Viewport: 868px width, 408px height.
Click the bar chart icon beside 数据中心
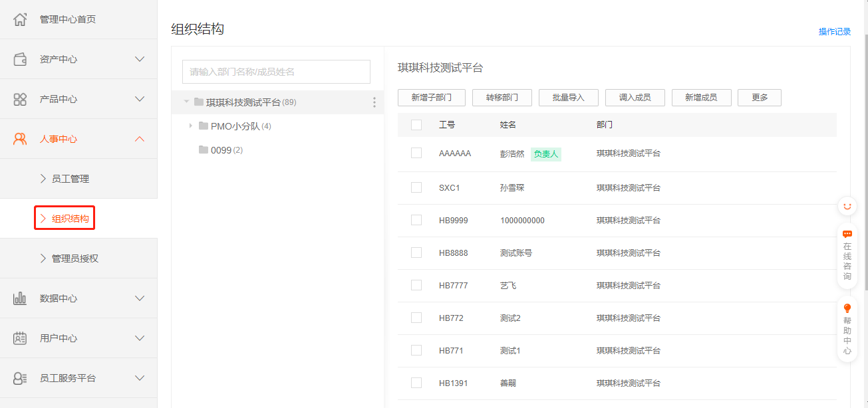tap(20, 298)
